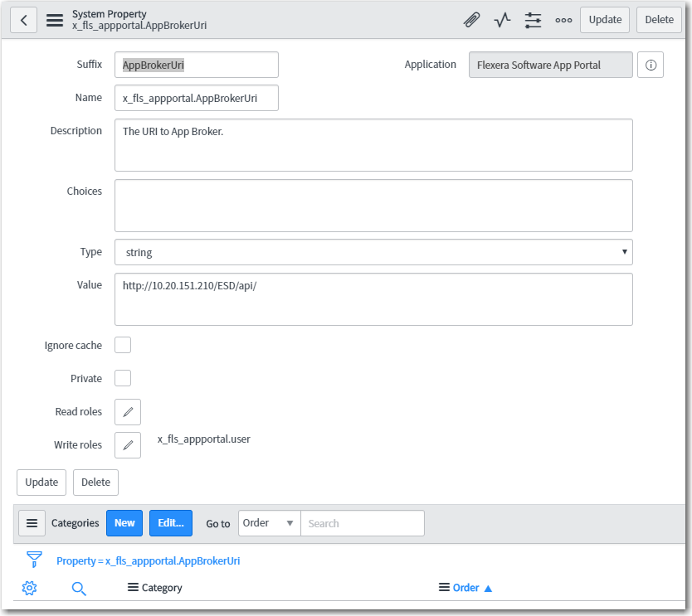This screenshot has width=692, height=616.
Task: Open the activity stream icon
Action: [502, 20]
